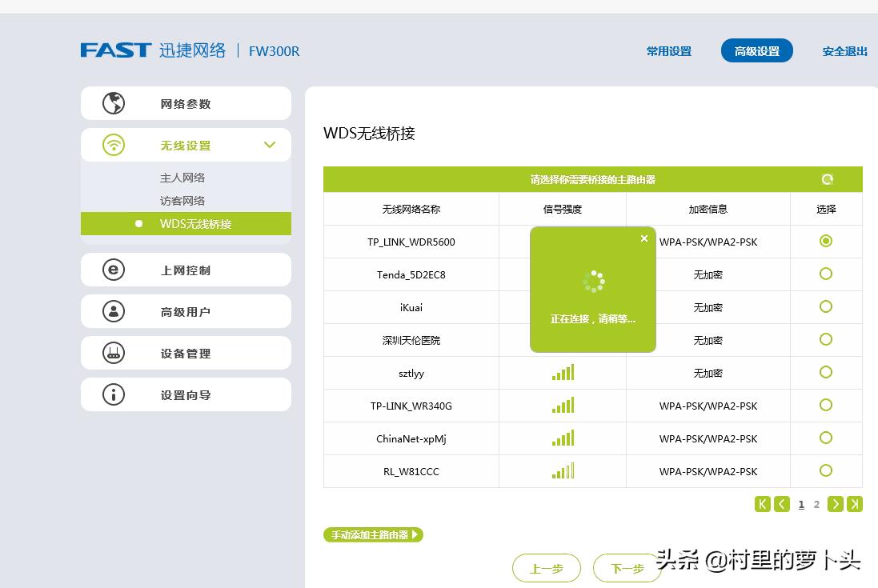Select the 上网控制 icon

pyautogui.click(x=114, y=270)
